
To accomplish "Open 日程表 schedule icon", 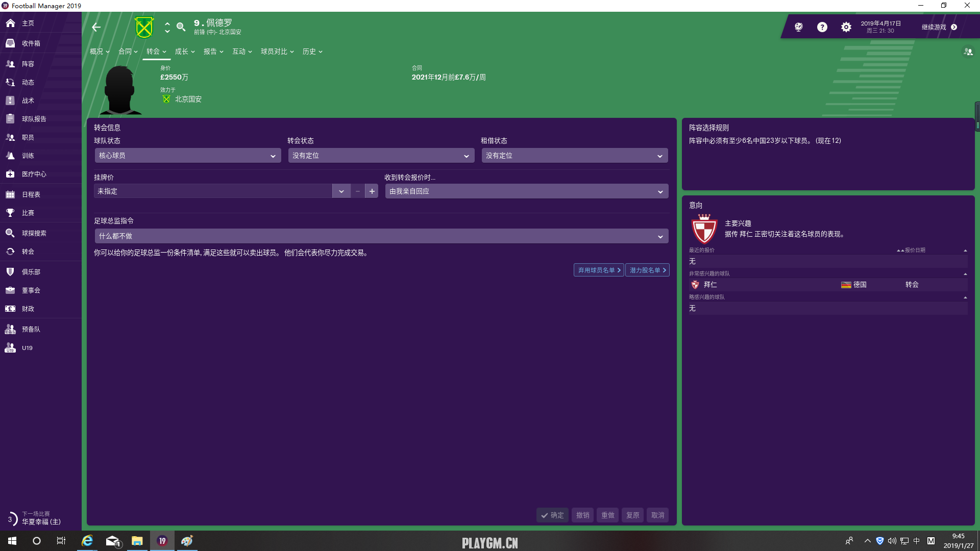I will [10, 194].
